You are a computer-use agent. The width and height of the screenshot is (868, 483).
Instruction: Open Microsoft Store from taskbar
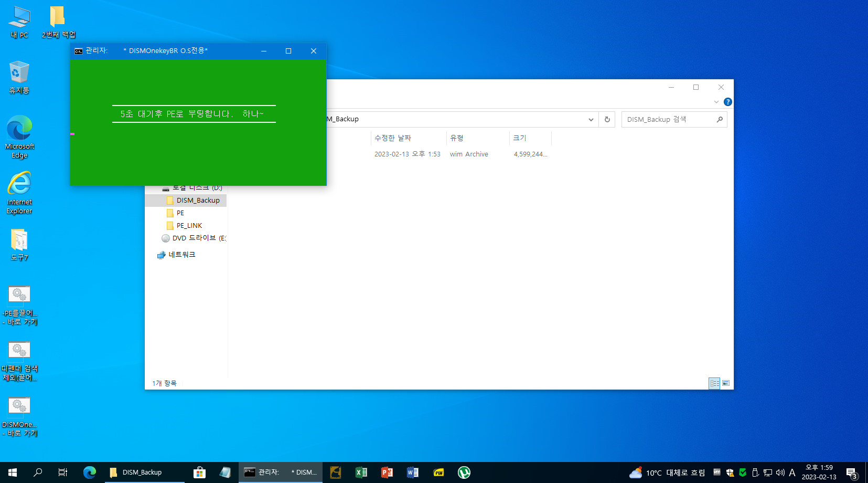[199, 472]
